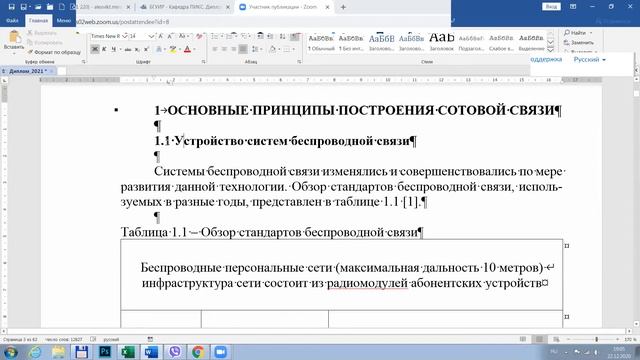Open Photoshop from the taskbar
The image size is (640, 360).
click(x=105, y=352)
